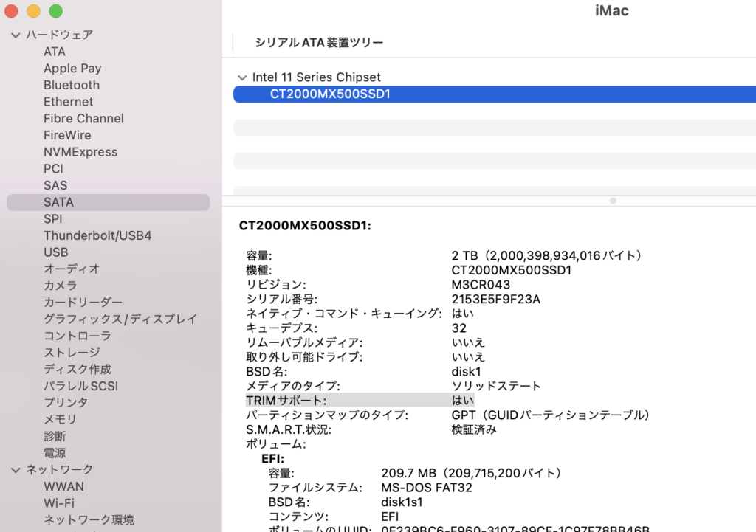Show PCI hardware information

tap(53, 169)
